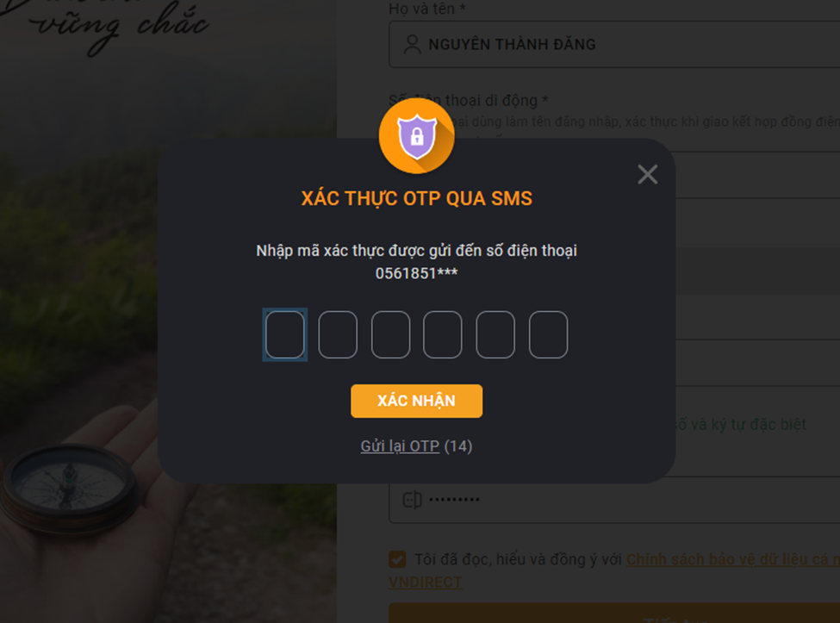
Task: Click the password field icon
Action: click(x=412, y=500)
